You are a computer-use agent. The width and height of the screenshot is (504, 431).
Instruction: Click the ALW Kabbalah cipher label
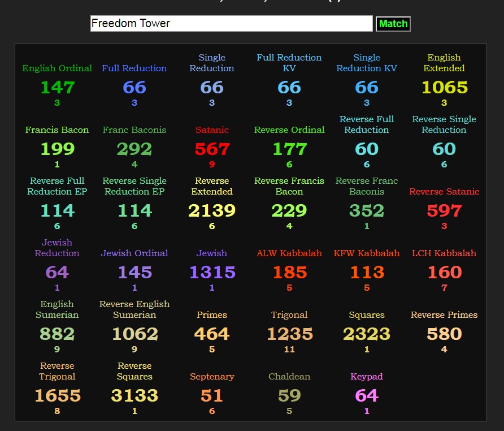pyautogui.click(x=289, y=253)
